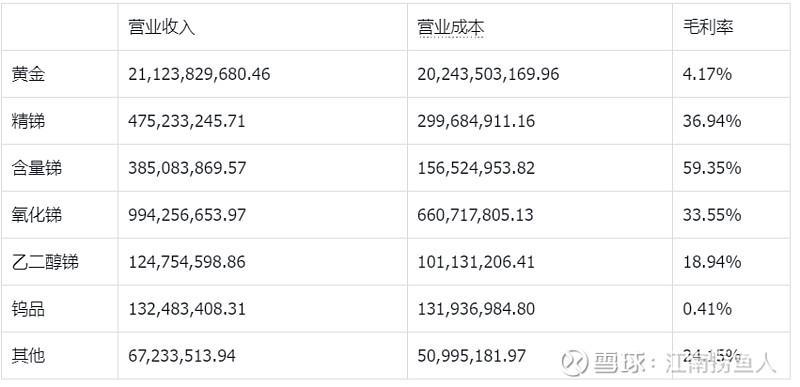Click the 黄金 row label
This screenshot has width=800, height=387.
pos(29,74)
